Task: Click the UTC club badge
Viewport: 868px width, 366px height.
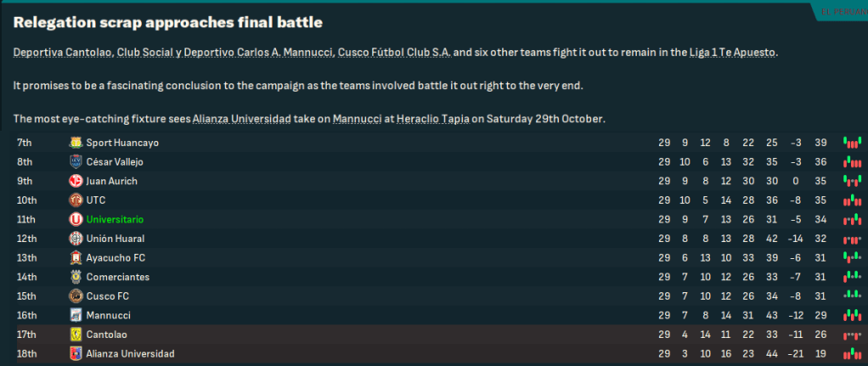Action: pyautogui.click(x=76, y=200)
